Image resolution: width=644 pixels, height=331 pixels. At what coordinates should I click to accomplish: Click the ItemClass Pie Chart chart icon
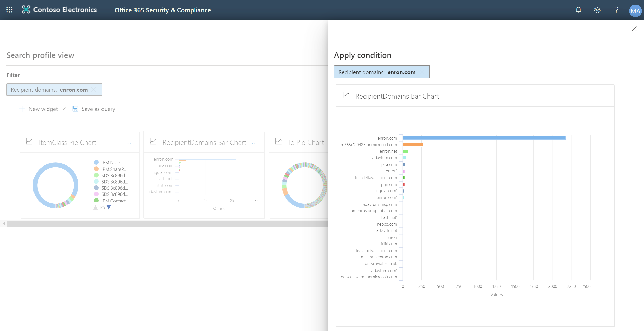click(x=29, y=142)
